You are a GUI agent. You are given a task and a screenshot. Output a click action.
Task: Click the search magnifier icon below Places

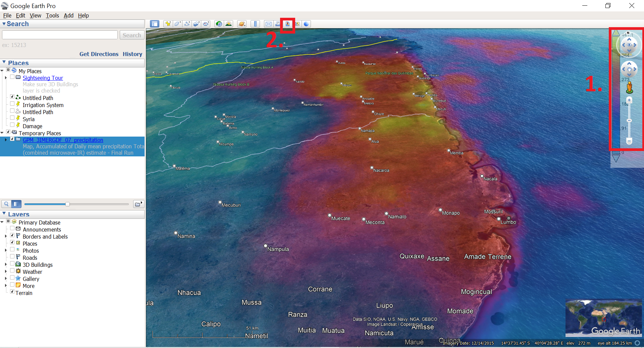point(6,204)
